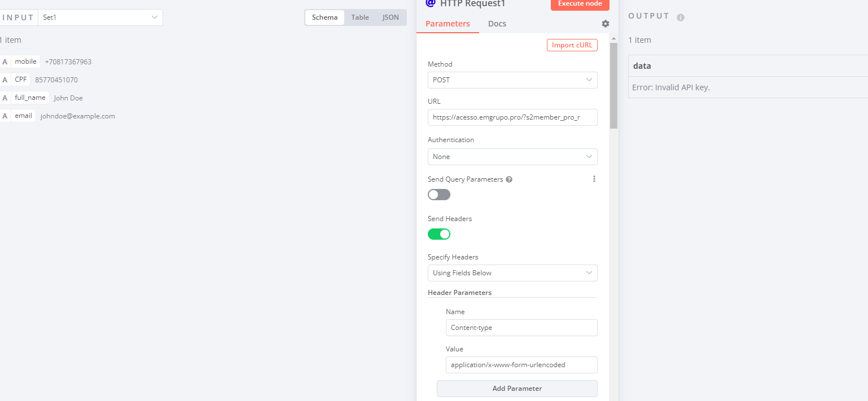Open the Authentication dropdown set to None

(512, 156)
